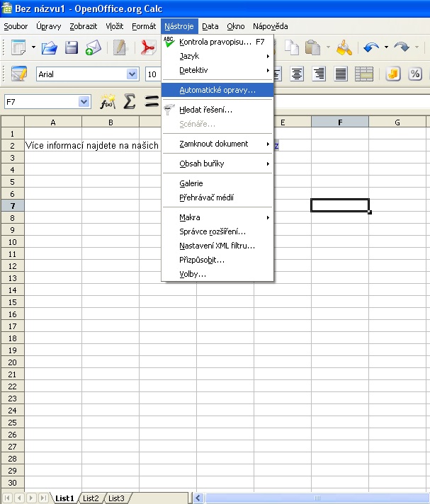Click the Open document folder icon

point(49,48)
